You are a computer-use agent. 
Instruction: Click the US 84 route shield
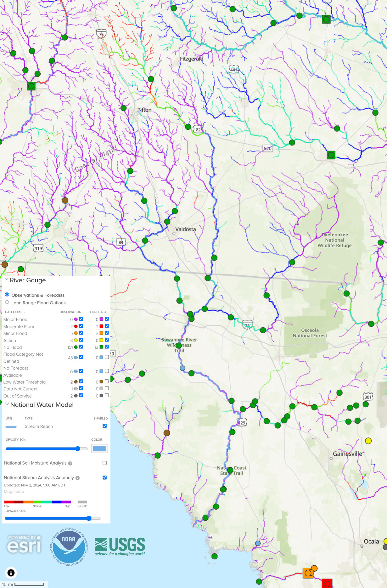point(121,242)
